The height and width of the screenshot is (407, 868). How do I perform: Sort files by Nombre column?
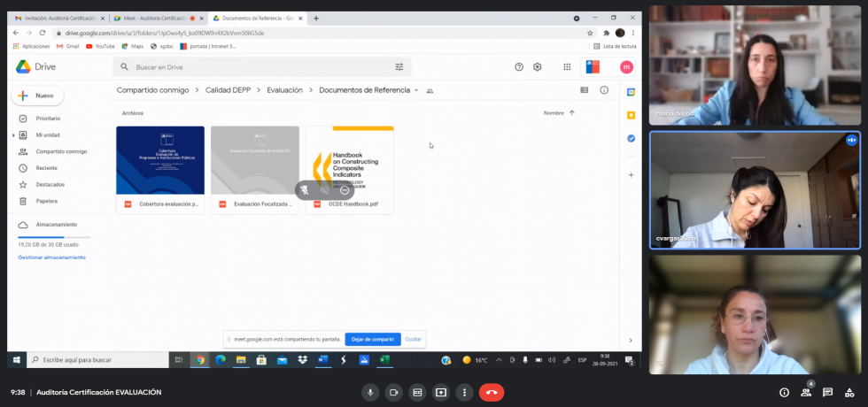[554, 113]
